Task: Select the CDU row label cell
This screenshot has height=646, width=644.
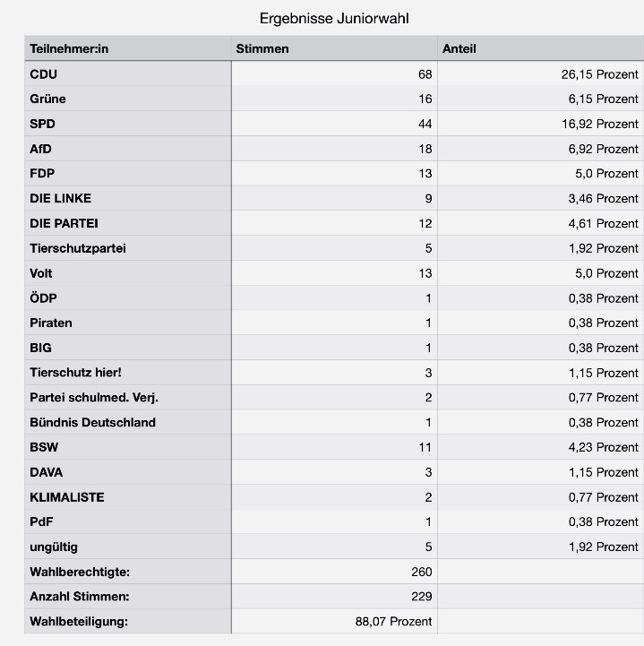Action: [x=128, y=74]
